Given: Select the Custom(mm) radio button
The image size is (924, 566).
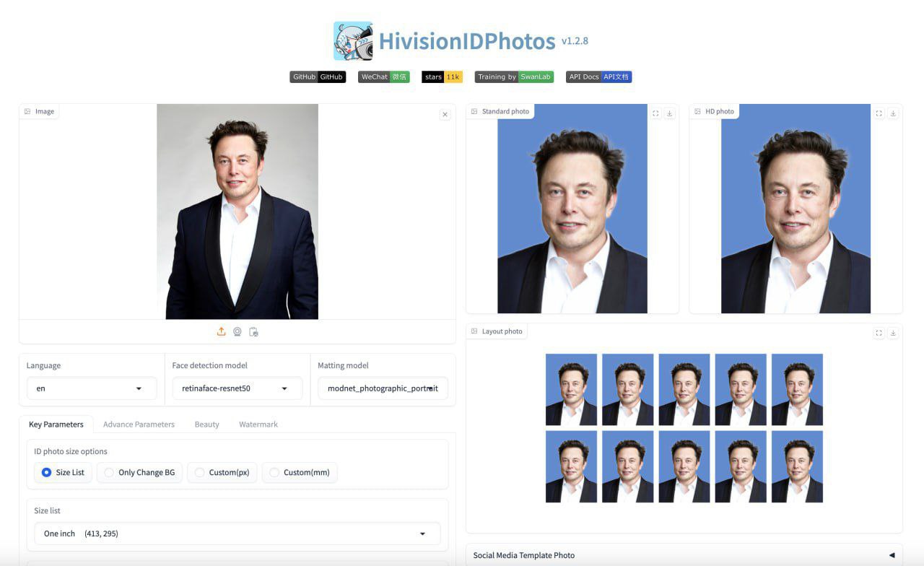Looking at the screenshot, I should 300,473.
